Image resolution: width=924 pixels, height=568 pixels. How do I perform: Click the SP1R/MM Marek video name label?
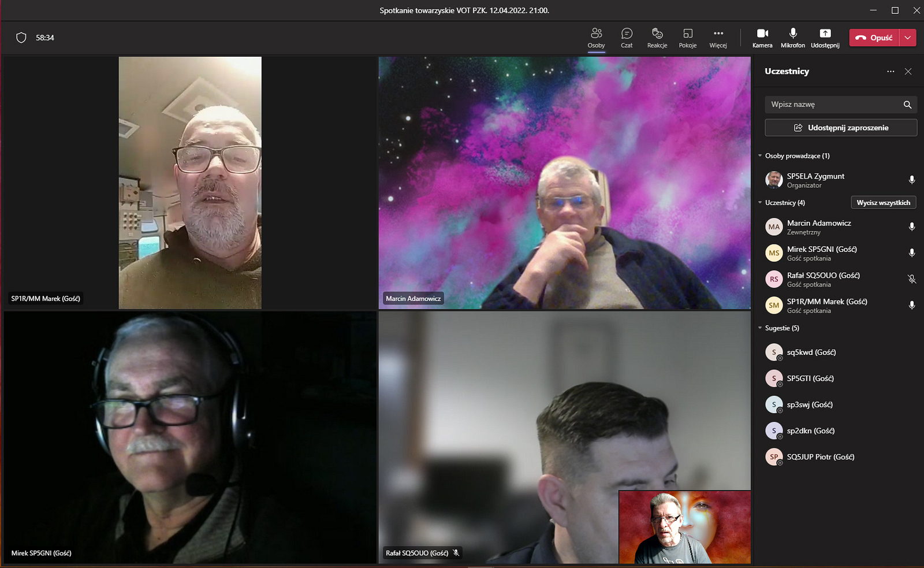[x=46, y=299]
